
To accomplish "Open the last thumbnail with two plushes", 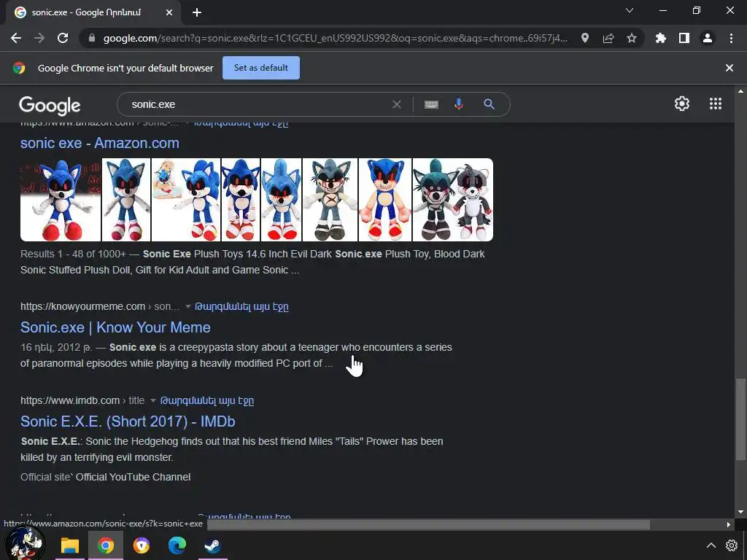I will pos(452,200).
